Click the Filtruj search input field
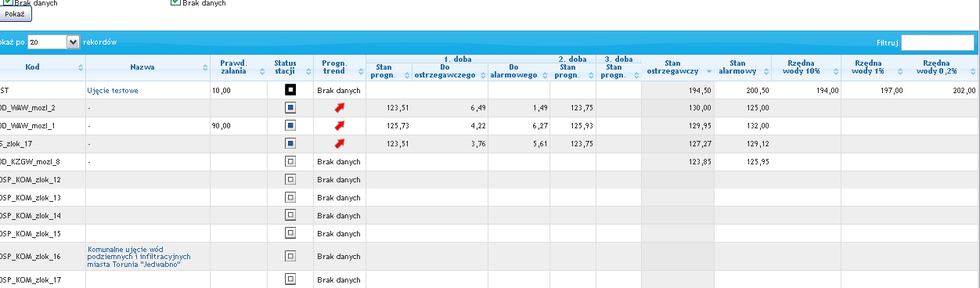The width and height of the screenshot is (980, 288). 937,42
